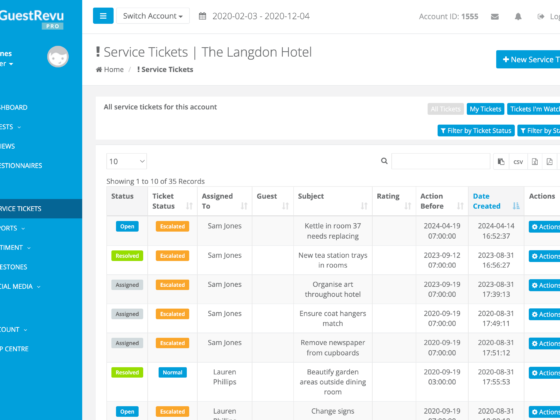This screenshot has width=560, height=420.
Task: Click the search magnifier icon
Action: tap(384, 161)
